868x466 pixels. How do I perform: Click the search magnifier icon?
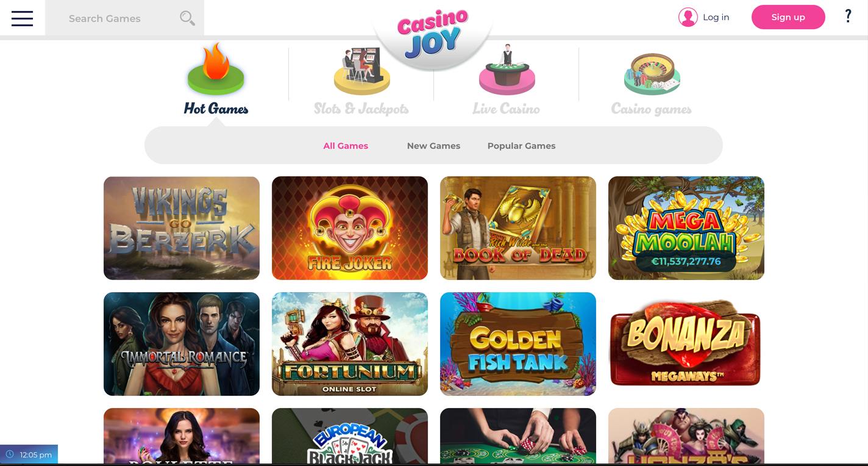click(187, 18)
